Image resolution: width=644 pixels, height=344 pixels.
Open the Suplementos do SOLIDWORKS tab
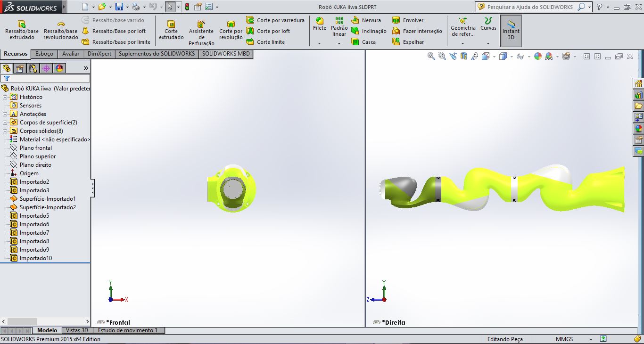click(x=157, y=54)
